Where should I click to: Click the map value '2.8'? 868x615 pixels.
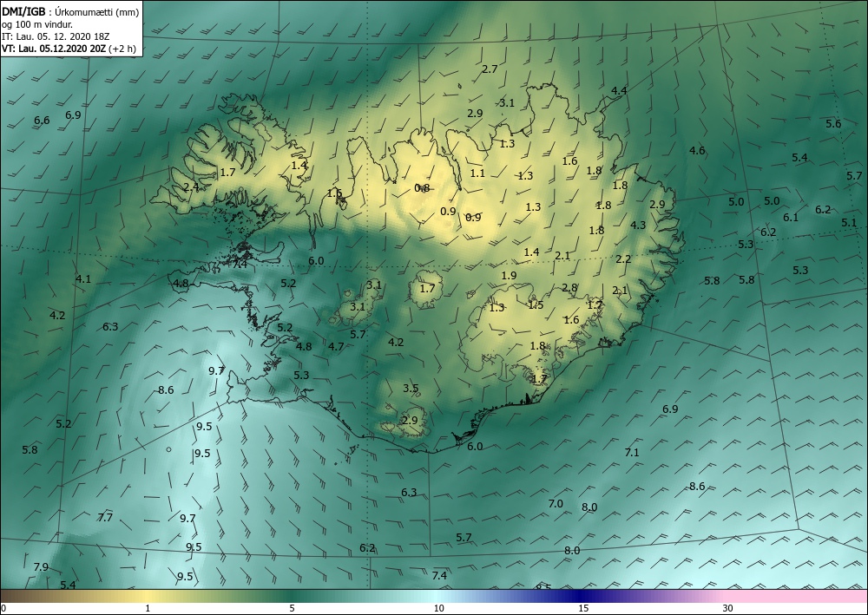[x=569, y=288]
